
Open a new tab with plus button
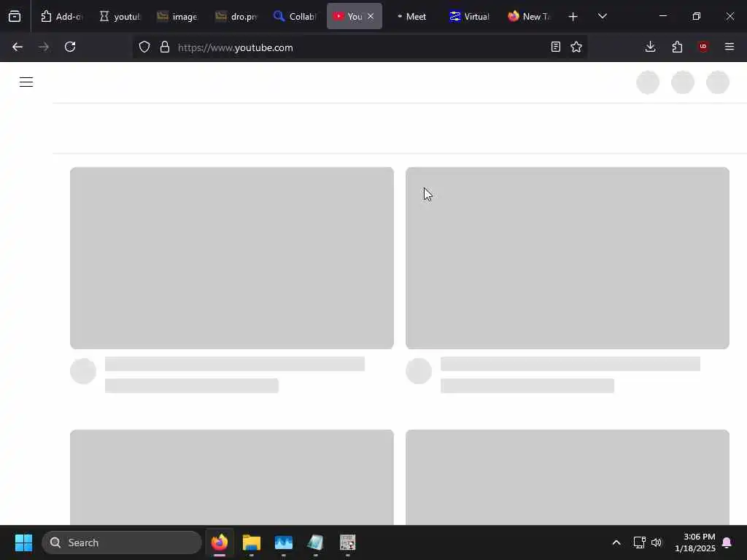tap(573, 17)
